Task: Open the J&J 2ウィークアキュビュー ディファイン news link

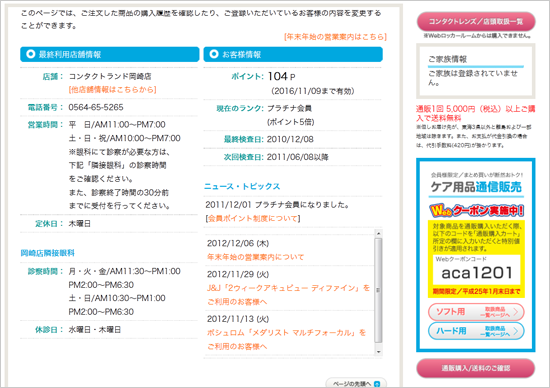Action: coord(288,295)
